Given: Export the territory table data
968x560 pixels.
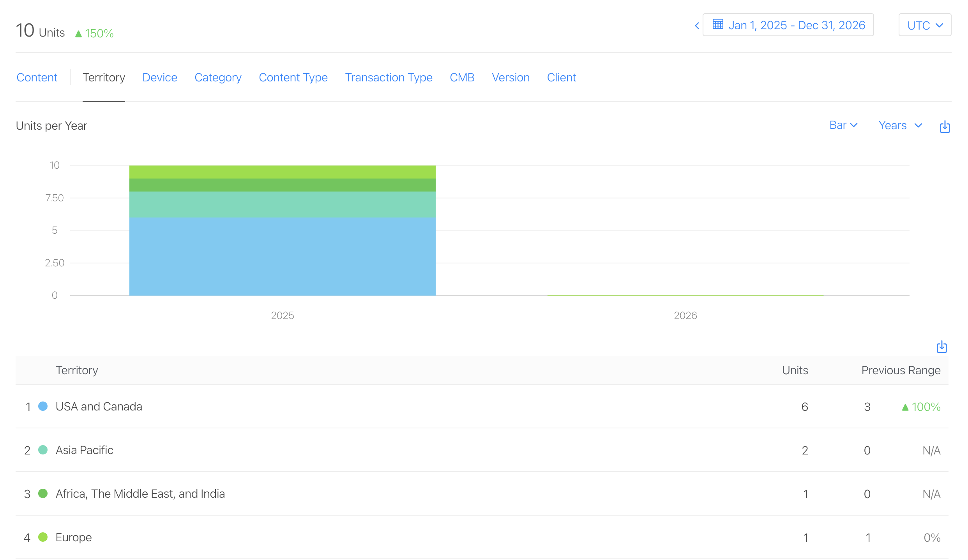Looking at the screenshot, I should point(942,347).
